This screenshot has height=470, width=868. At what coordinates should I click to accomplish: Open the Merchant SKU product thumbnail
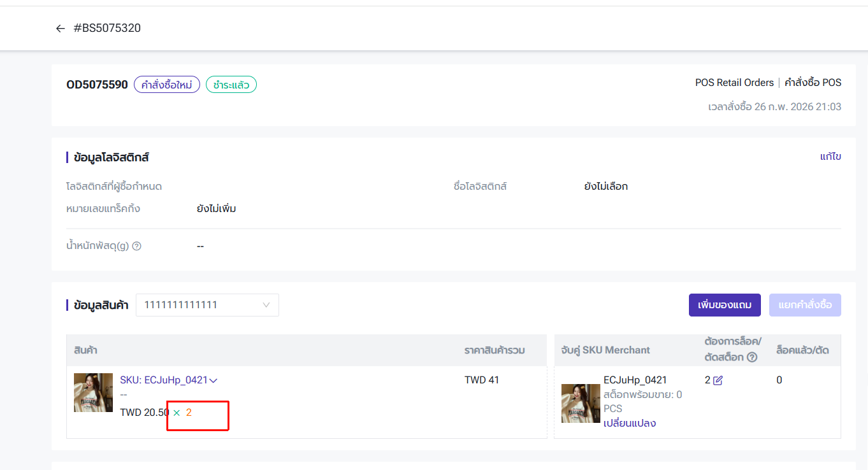581,403
